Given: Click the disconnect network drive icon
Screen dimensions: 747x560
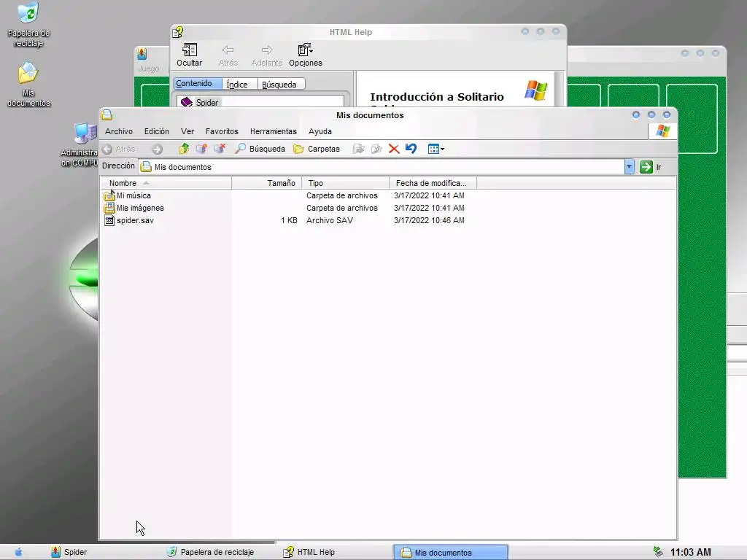Looking at the screenshot, I should [x=219, y=149].
